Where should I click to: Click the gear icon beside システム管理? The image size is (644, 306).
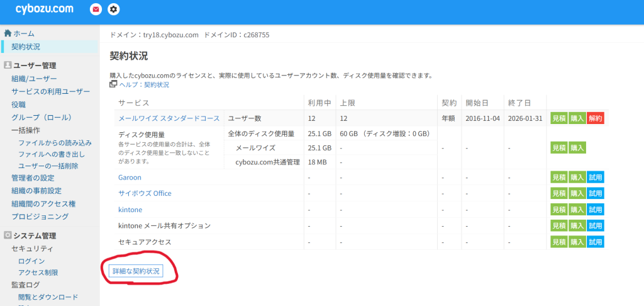[x=7, y=236]
